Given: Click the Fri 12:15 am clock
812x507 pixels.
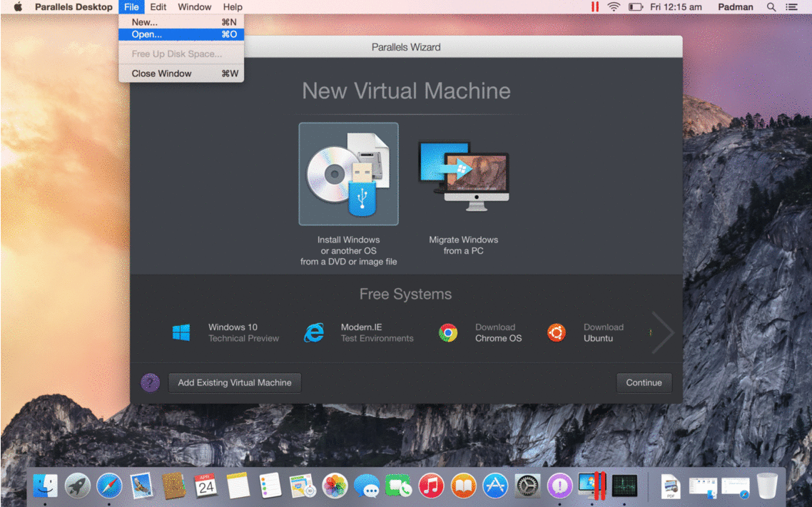Looking at the screenshot, I should tap(676, 6).
